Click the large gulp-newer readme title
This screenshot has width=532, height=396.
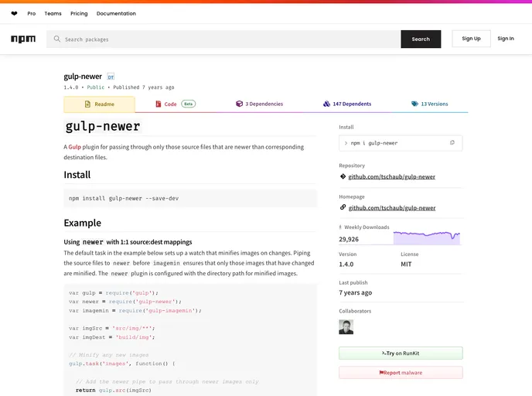pyautogui.click(x=103, y=126)
